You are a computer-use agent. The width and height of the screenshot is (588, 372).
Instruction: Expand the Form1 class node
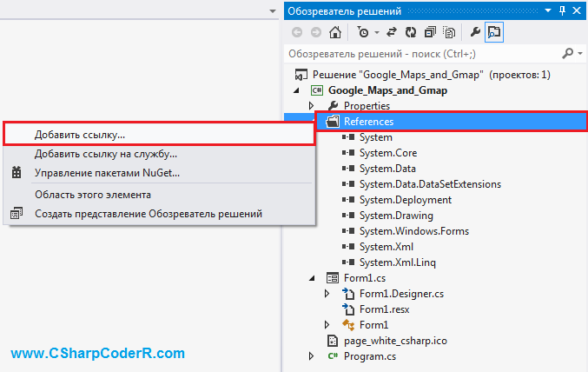pos(327,325)
